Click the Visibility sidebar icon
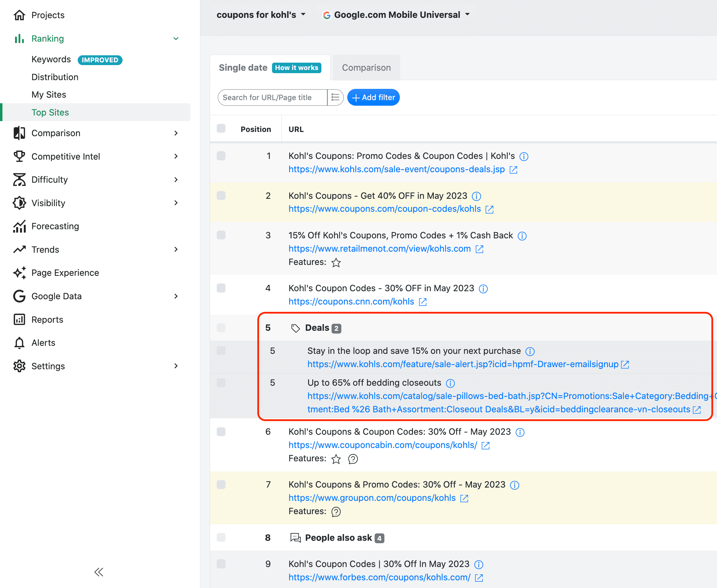This screenshot has height=588, width=717. tap(19, 203)
